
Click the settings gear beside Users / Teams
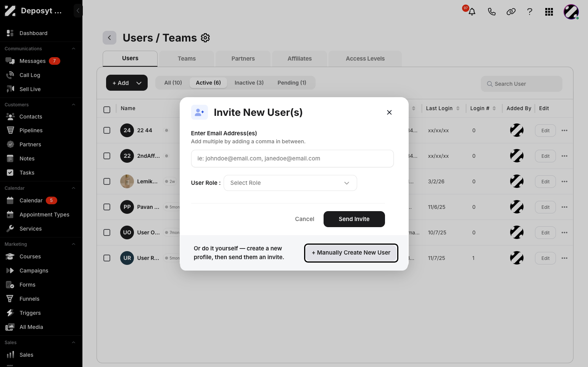(205, 38)
